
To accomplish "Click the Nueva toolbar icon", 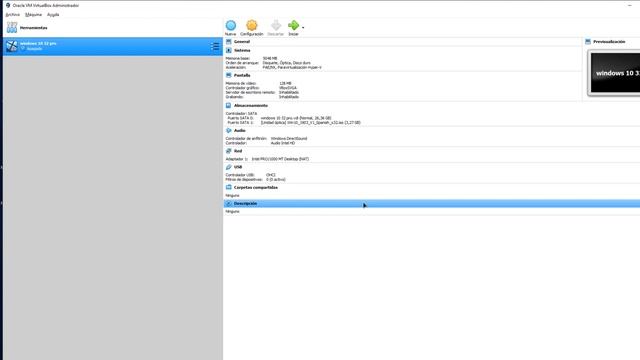I will pyautogui.click(x=231, y=25).
